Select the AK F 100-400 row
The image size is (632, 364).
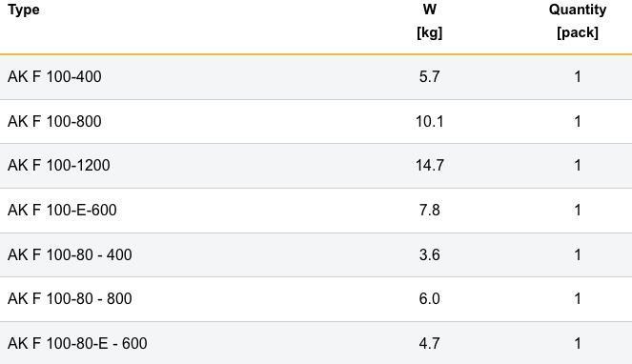pyautogui.click(x=316, y=77)
